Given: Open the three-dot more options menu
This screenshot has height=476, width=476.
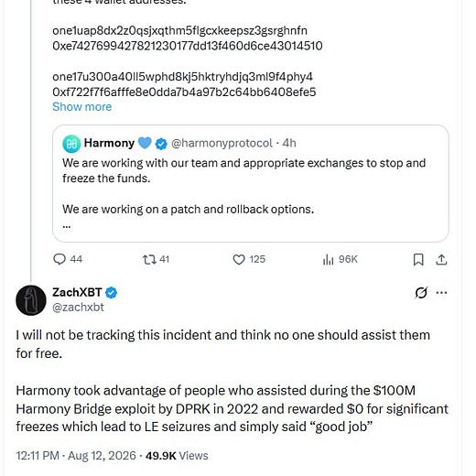Looking at the screenshot, I should click(x=441, y=293).
